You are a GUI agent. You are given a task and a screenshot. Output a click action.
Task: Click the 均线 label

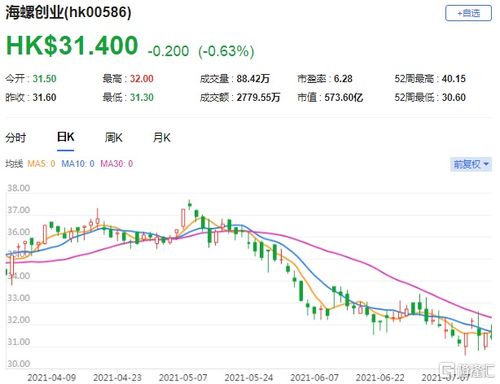pos(14,164)
